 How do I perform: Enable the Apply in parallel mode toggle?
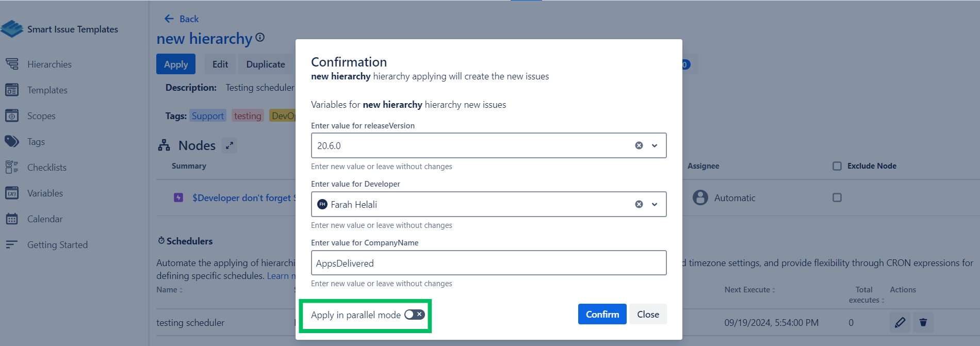point(414,315)
